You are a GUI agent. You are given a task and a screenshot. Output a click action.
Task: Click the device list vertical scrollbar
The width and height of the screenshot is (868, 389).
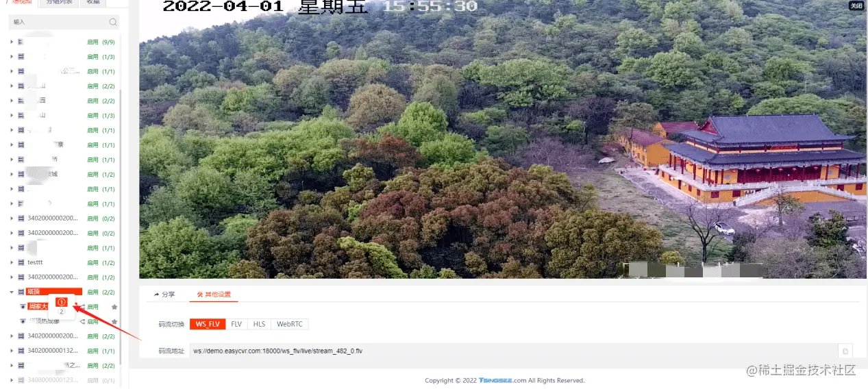coord(121,226)
